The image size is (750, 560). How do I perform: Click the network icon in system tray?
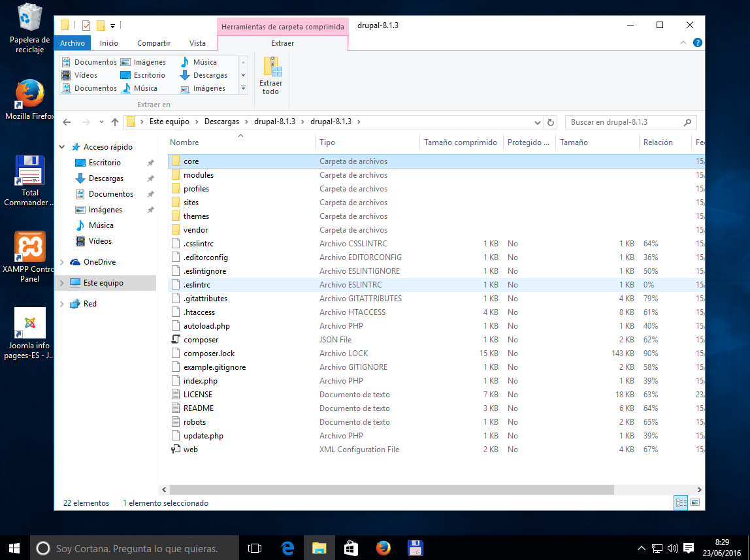657,548
